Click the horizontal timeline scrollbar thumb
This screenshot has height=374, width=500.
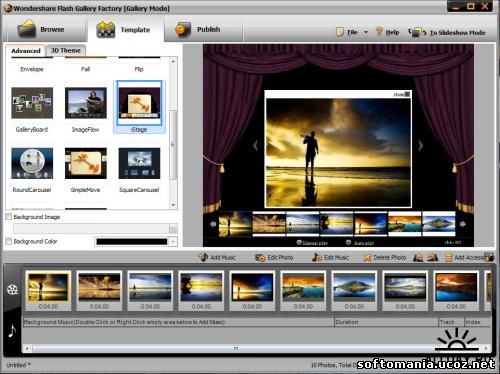(x=235, y=348)
